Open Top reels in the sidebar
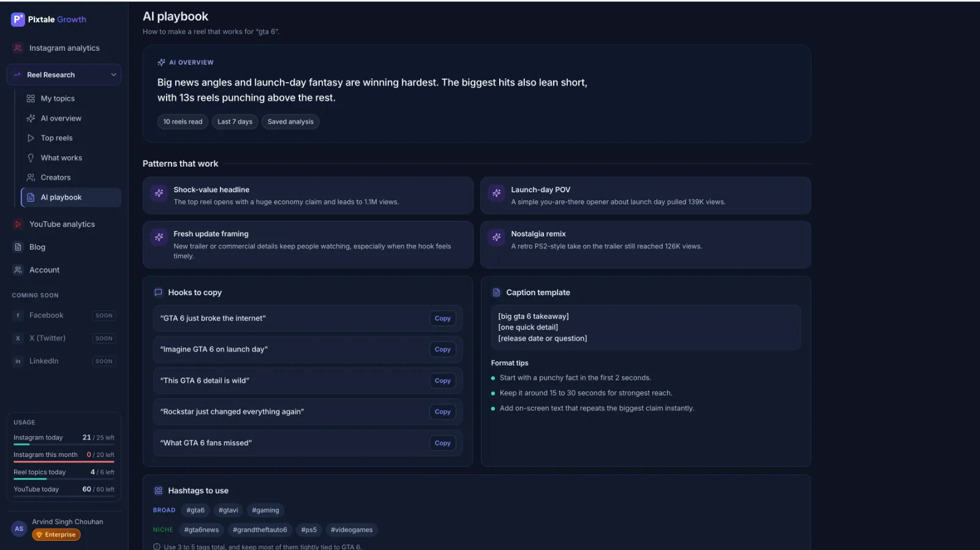 pos(70,138)
